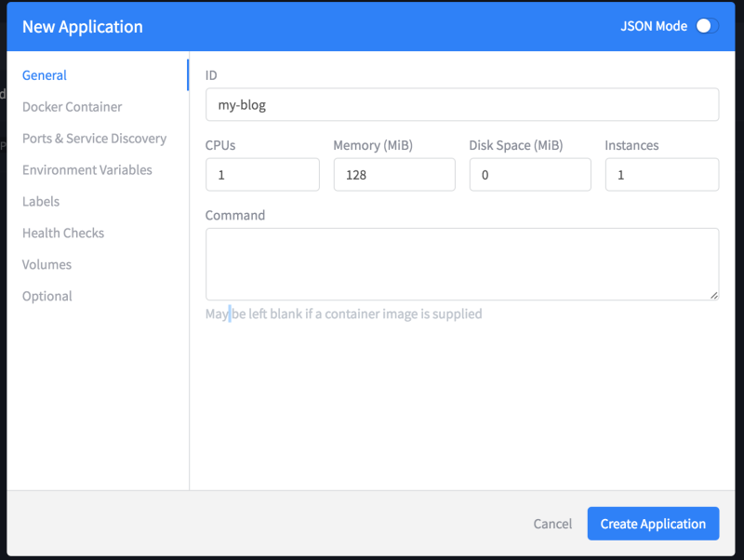
Task: Click the Instances input field
Action: (661, 175)
